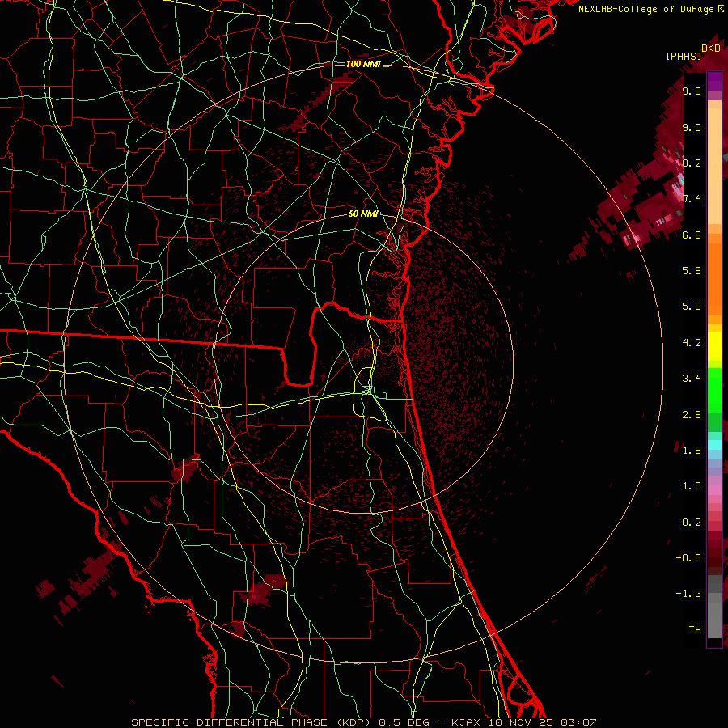Pick the yellow band of the color bar
728x728 pixels.
[714, 346]
